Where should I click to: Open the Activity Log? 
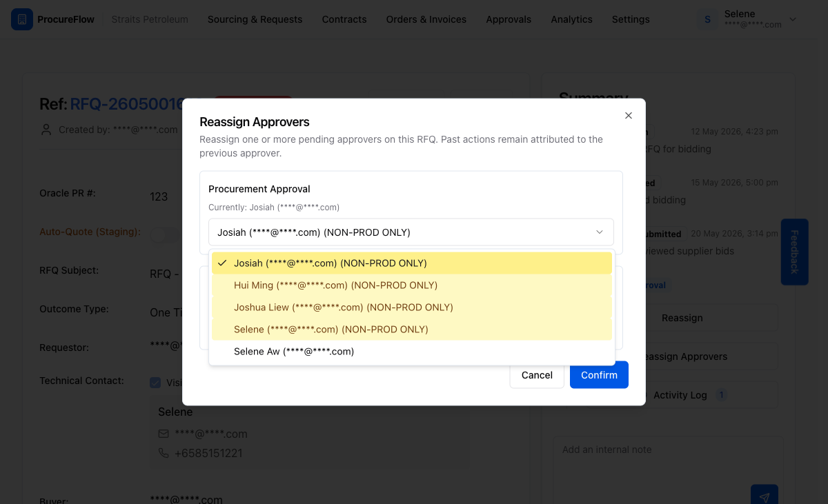[x=682, y=395]
